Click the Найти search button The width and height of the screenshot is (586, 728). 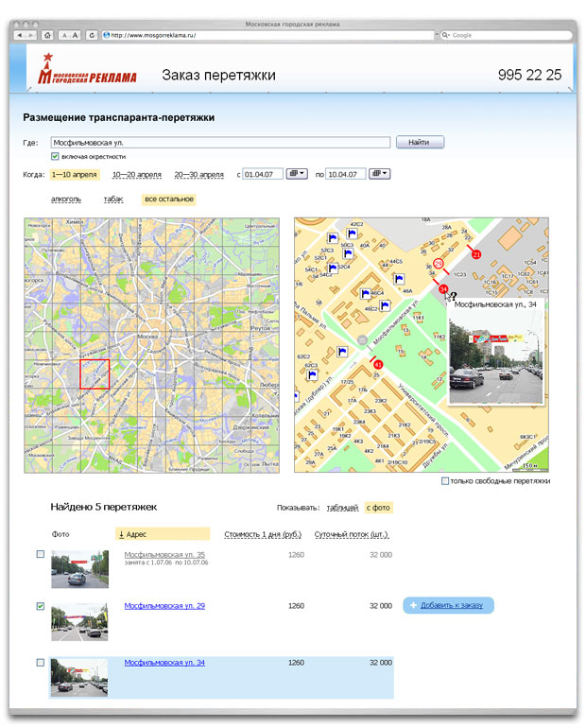click(x=420, y=143)
